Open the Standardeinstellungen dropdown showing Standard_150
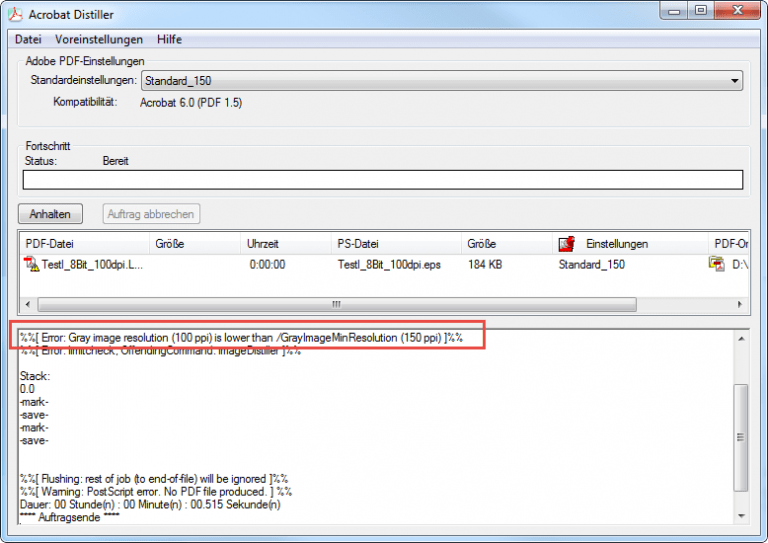The width and height of the screenshot is (768, 543). [x=441, y=81]
